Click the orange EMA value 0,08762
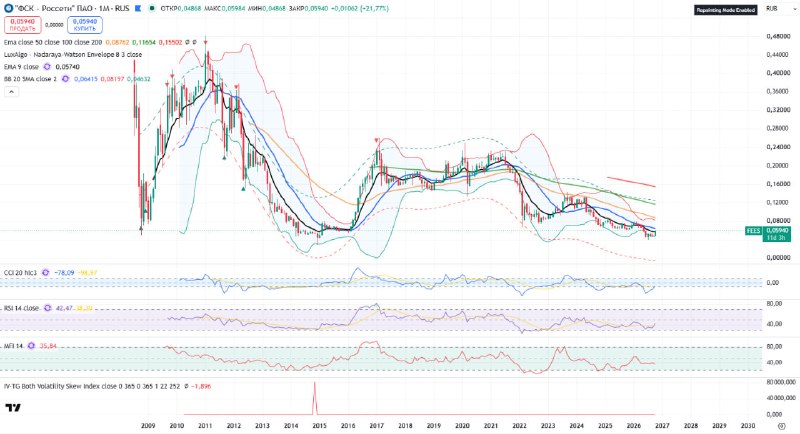 pos(117,42)
